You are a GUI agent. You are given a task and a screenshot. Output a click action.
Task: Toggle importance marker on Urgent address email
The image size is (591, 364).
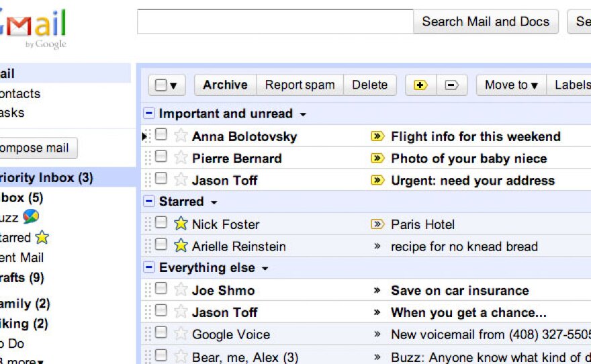[377, 180]
